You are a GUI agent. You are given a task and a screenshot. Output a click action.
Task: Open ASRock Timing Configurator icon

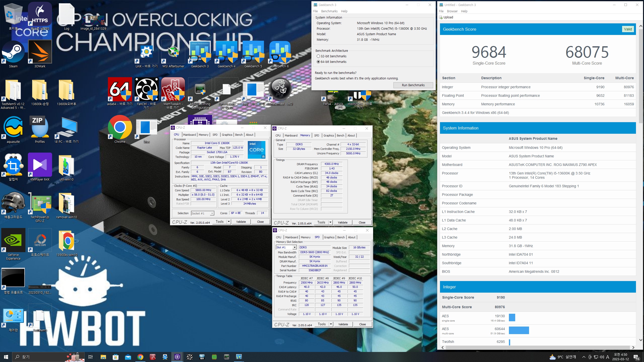200,93
